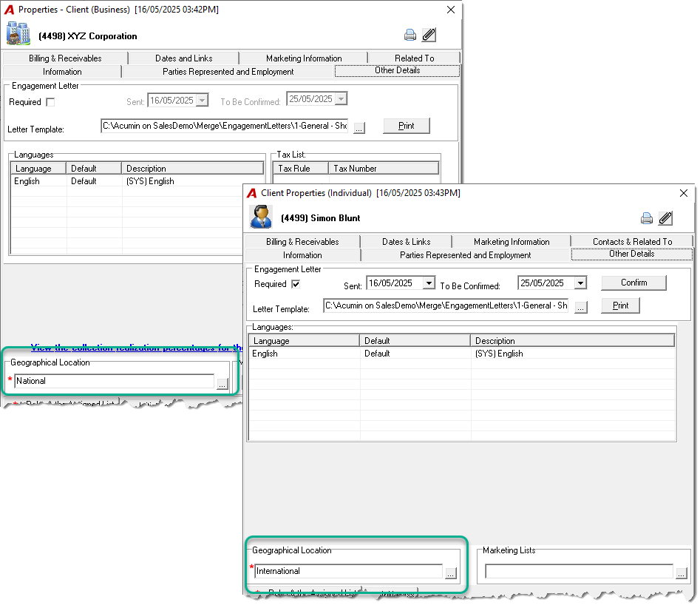Screen dimensions: 700x608
Task: Browse Geographical Location for National field
Action: tap(222, 384)
